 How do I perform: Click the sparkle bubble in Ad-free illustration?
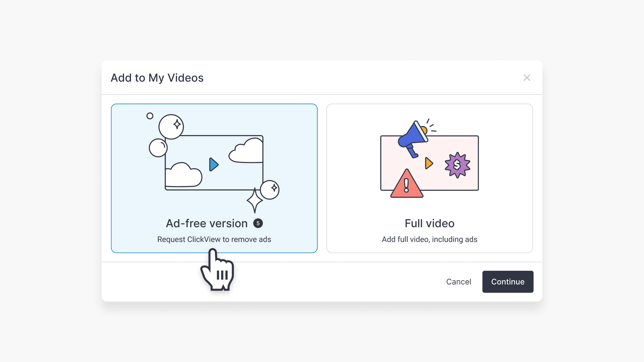pyautogui.click(x=171, y=126)
